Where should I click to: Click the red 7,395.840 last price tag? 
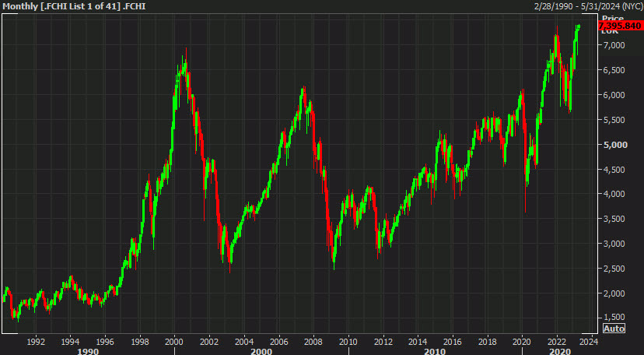(620, 26)
